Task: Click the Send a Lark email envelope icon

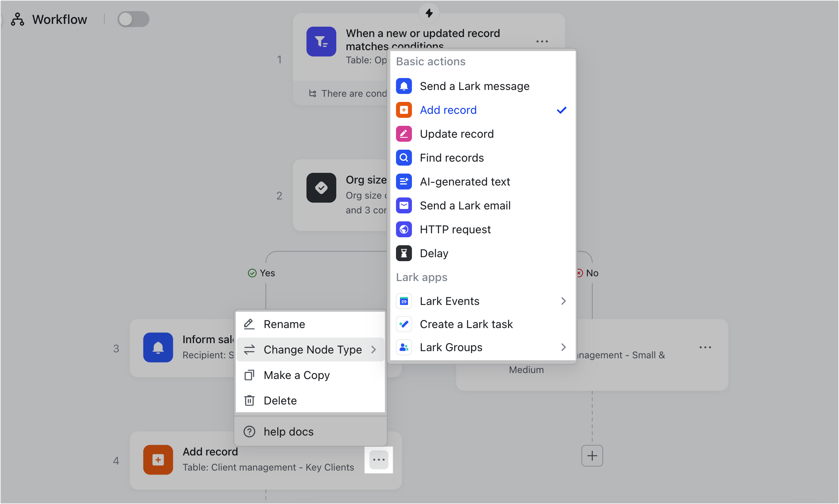Action: 404,205
